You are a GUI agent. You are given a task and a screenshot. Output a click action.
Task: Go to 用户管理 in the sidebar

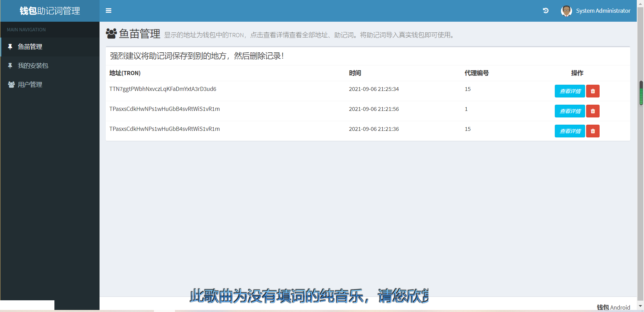pyautogui.click(x=30, y=85)
